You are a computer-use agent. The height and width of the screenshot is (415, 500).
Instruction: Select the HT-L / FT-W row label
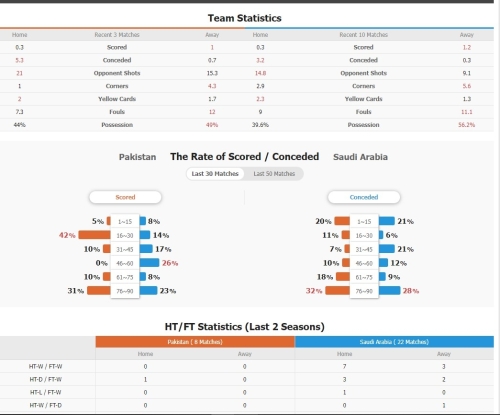coord(46,392)
